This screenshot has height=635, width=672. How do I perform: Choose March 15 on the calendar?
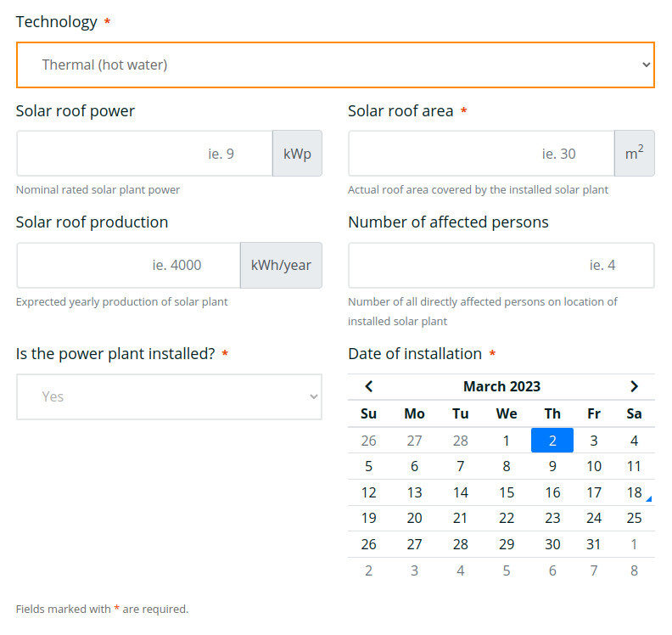[507, 492]
